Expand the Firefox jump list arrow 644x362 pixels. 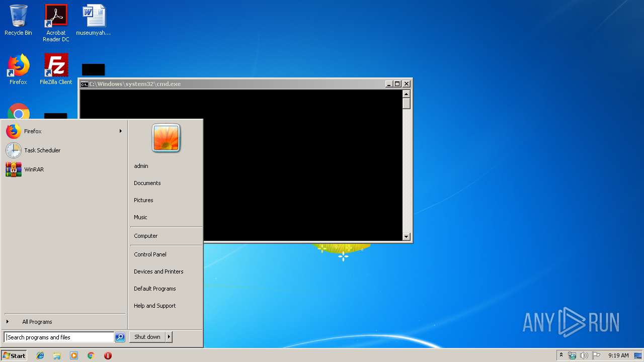(120, 131)
